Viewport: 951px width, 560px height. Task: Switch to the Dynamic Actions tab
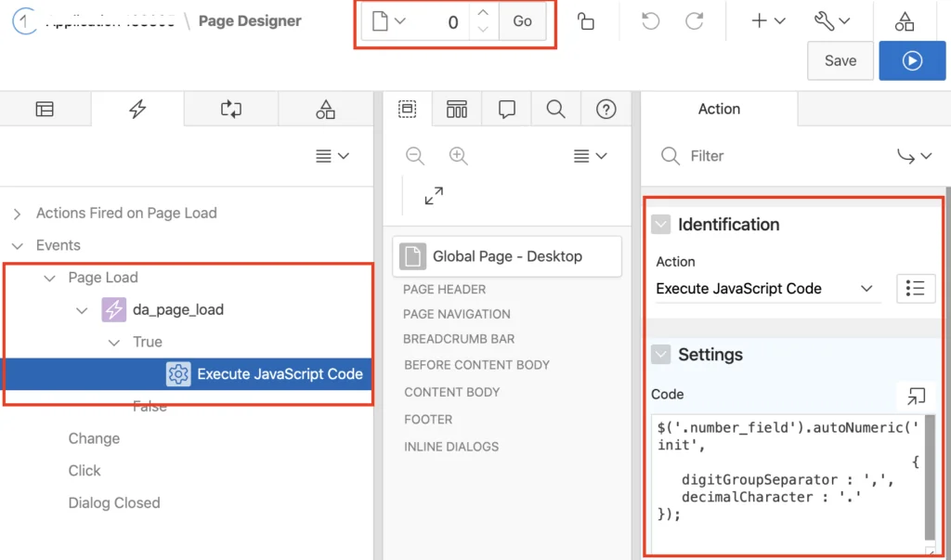pos(137,110)
